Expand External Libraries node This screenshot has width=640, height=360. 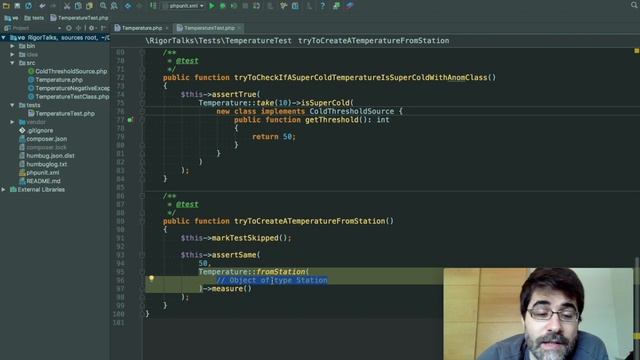(4, 189)
